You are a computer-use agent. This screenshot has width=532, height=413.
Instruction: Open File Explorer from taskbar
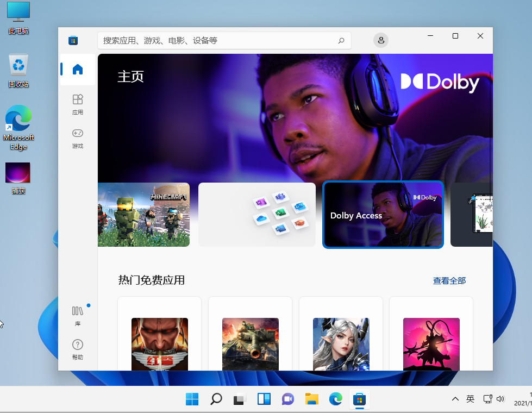[x=311, y=399]
